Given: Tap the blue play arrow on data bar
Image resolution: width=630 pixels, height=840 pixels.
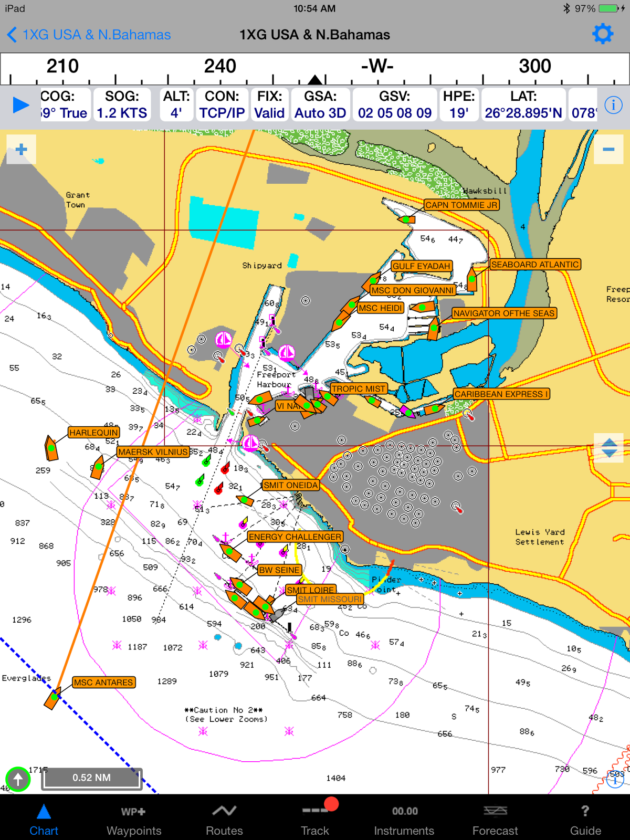Looking at the screenshot, I should [x=21, y=105].
